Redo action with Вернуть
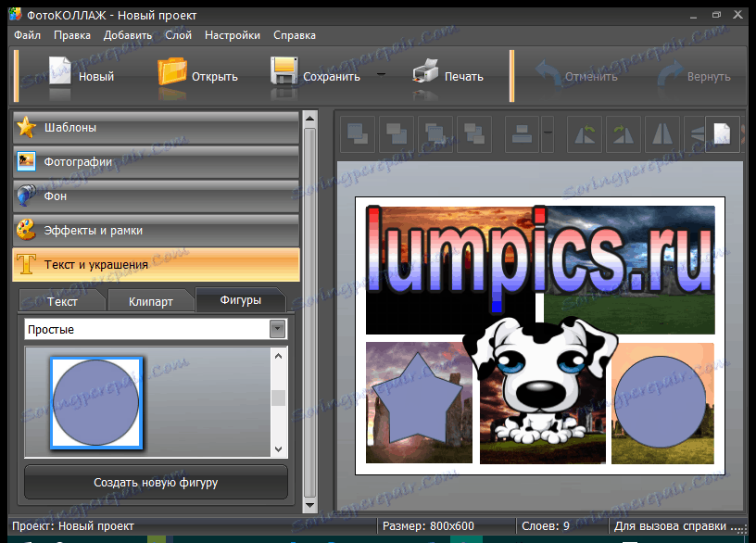The image size is (756, 543). [x=694, y=76]
